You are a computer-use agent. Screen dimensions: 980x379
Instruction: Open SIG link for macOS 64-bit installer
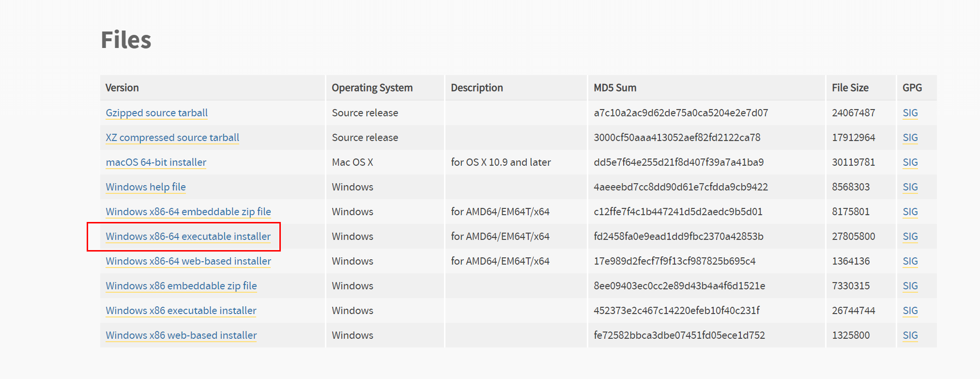point(910,162)
